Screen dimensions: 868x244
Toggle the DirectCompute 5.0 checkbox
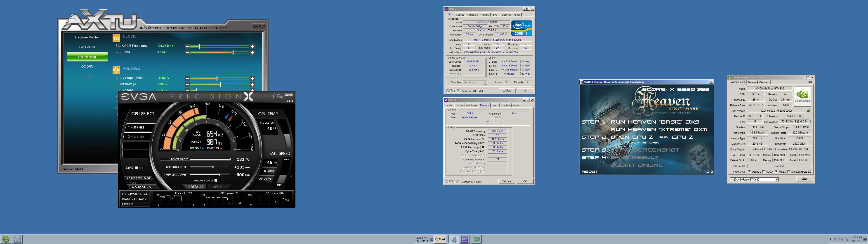788,171
